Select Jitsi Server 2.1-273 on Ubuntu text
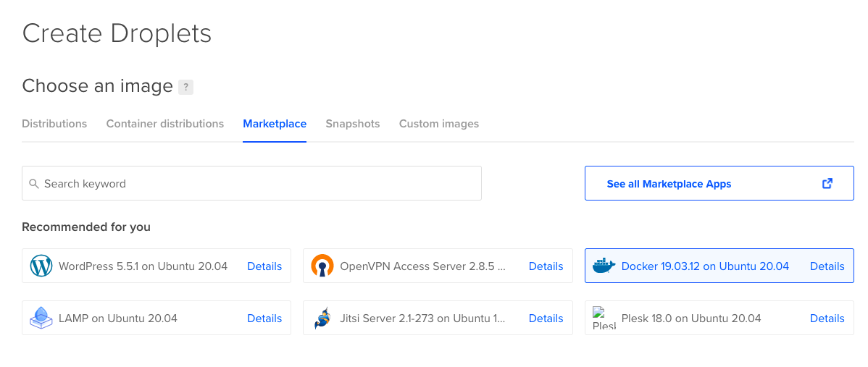868x367 pixels. coord(423,319)
